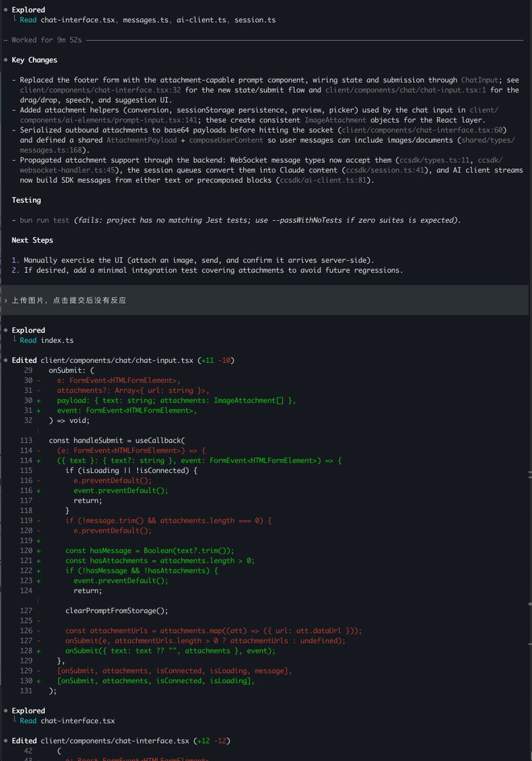Click line 113 'const handleSubmit = useCallback('
The width and height of the screenshot is (532, 761).
pos(117,440)
